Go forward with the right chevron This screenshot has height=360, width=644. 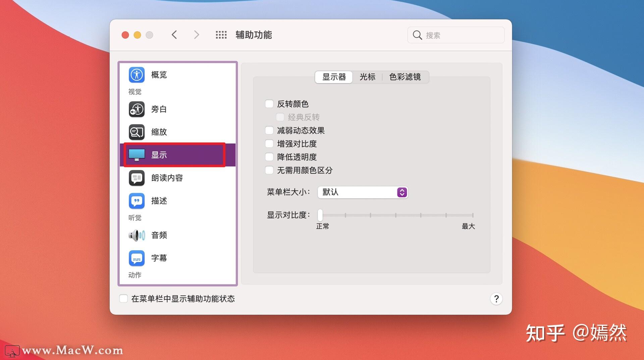click(197, 35)
